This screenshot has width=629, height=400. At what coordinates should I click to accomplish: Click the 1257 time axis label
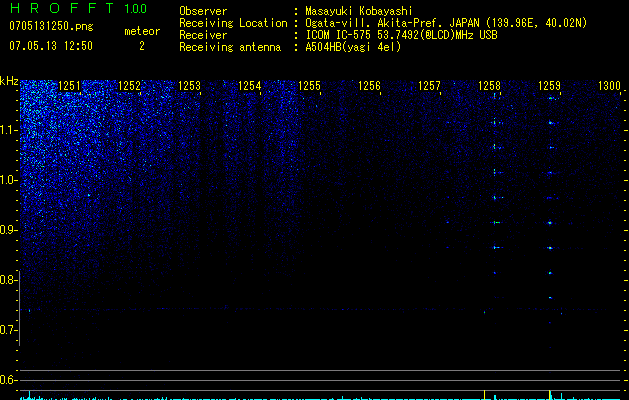429,86
